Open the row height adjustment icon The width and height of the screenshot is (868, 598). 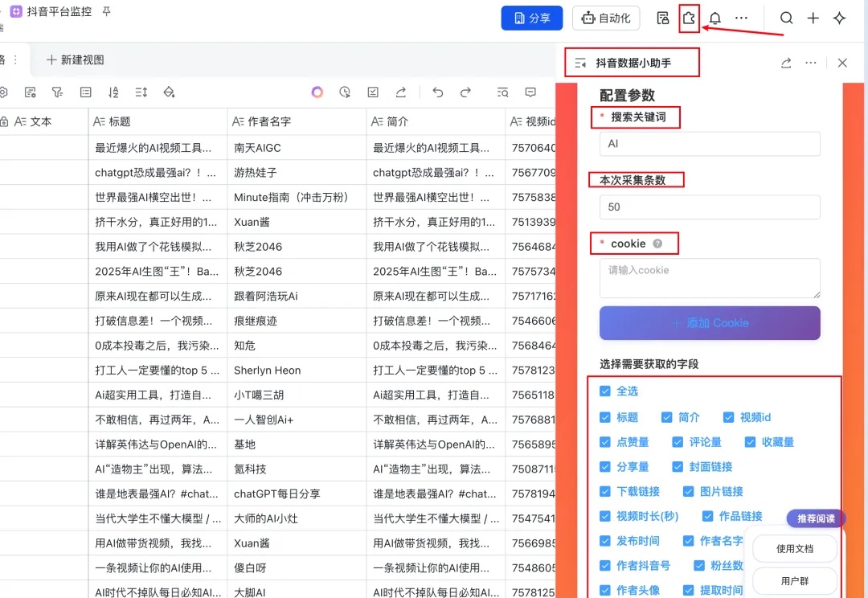coord(141,92)
